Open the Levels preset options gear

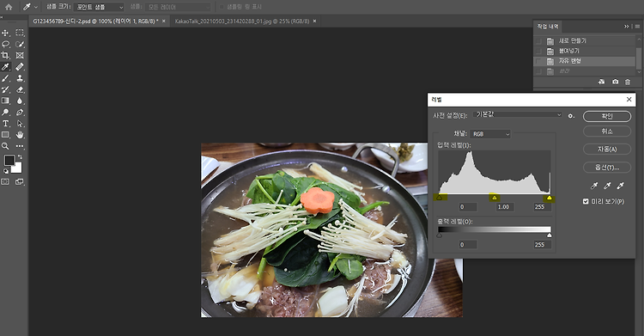tap(571, 116)
